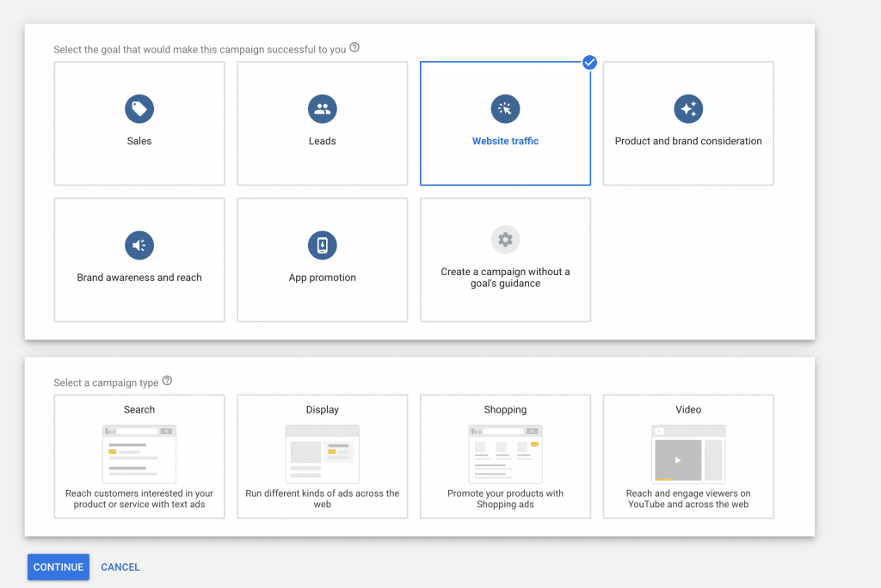Click the "Sales" goal label
Screen dimensions: 881x588
pyautogui.click(x=139, y=141)
